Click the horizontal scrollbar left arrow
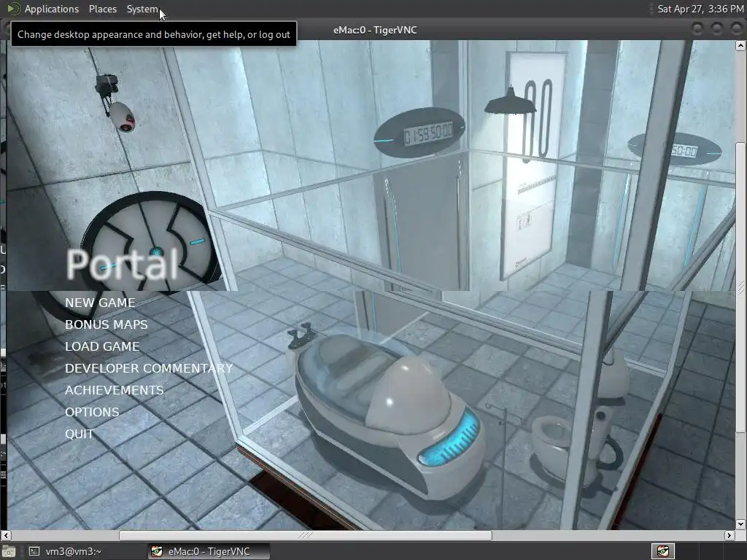 tap(6, 535)
